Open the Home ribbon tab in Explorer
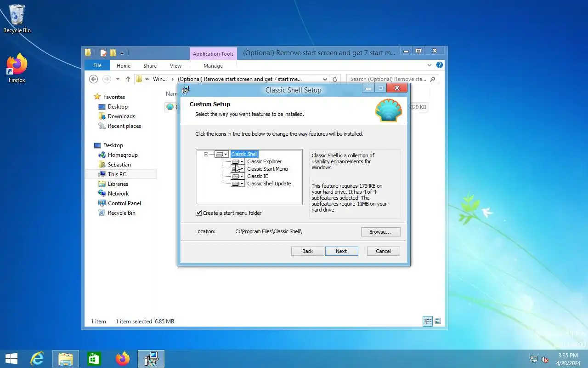Viewport: 588px width, 368px height. [124, 66]
